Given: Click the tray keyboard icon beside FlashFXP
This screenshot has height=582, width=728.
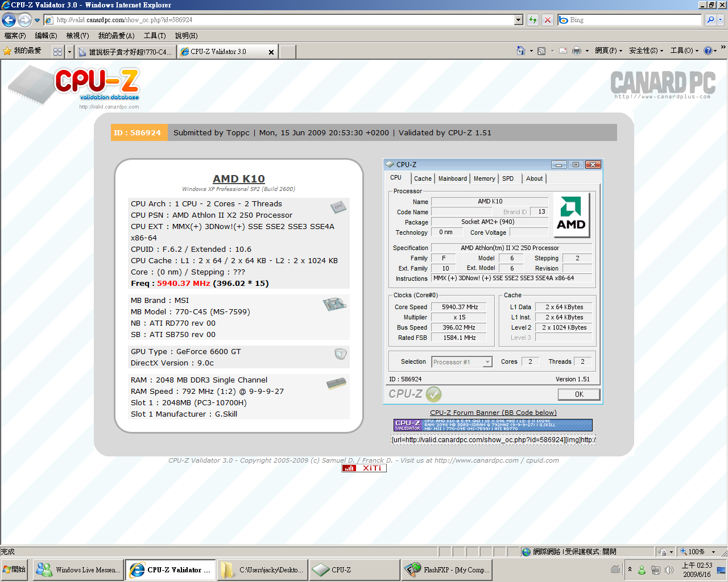Looking at the screenshot, I should (615, 569).
